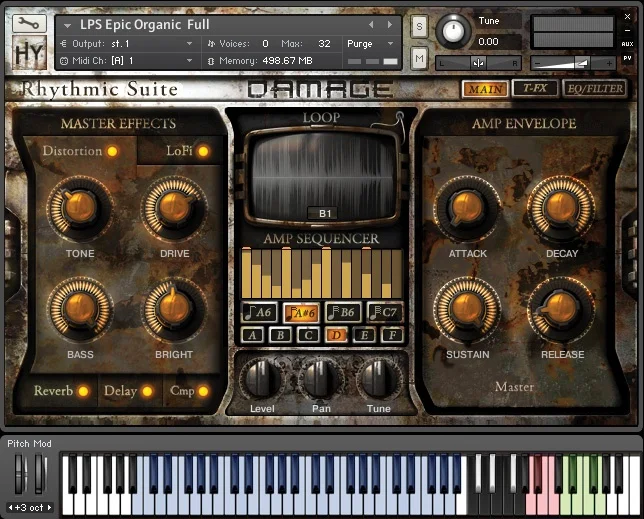Screen dimensions: 644x519
Task: Click the Tune value 0.00 field
Action: coord(488,41)
